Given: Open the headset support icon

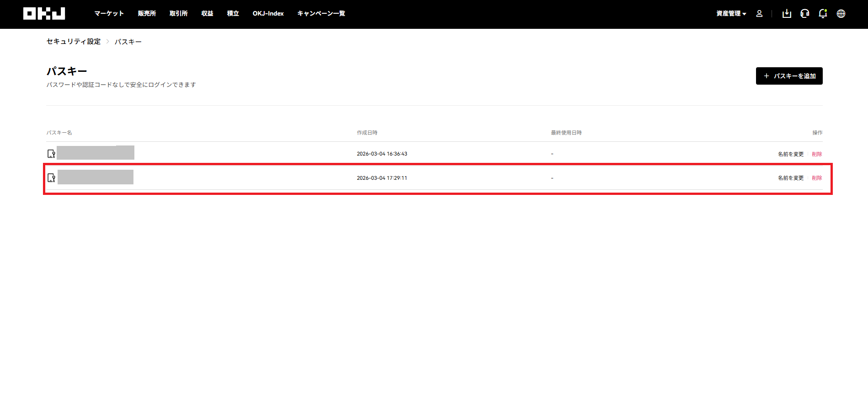Looking at the screenshot, I should 805,14.
